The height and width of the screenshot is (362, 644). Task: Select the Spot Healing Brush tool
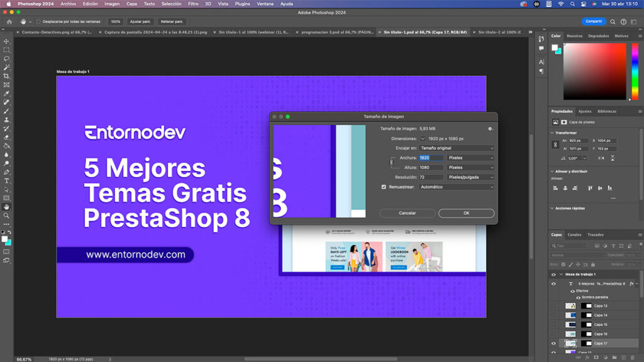6,102
